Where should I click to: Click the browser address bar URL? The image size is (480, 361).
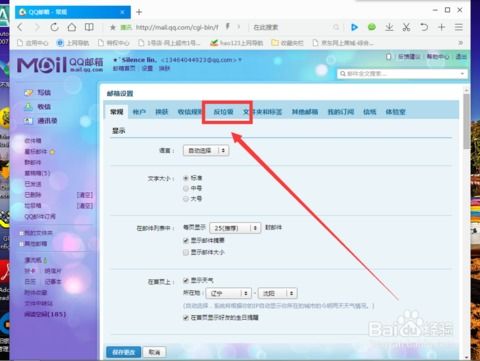click(177, 27)
